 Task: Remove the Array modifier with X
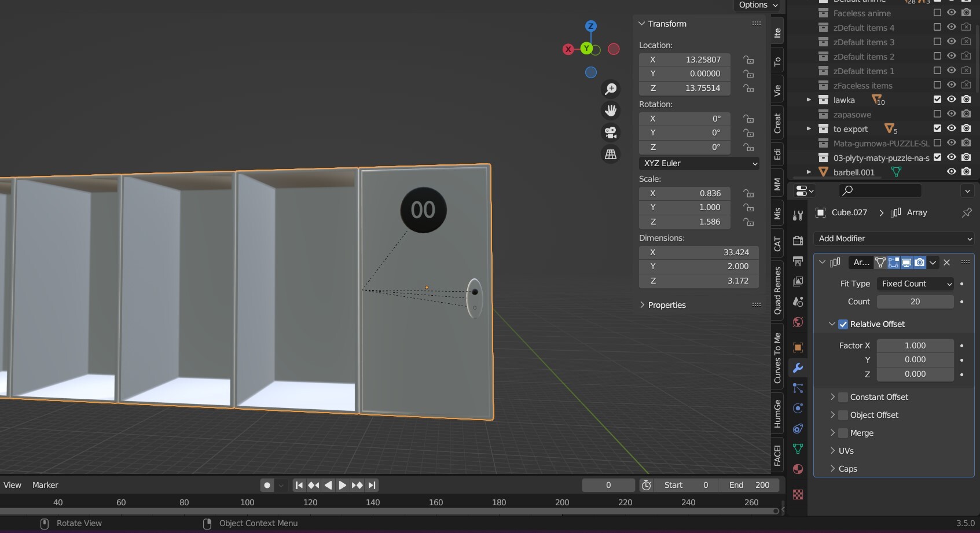pos(947,262)
